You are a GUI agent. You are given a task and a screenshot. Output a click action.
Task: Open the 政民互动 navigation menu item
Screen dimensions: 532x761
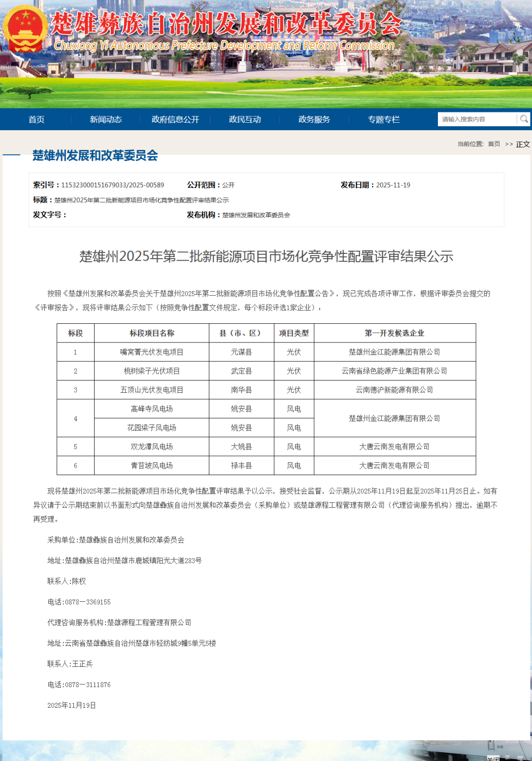point(245,119)
